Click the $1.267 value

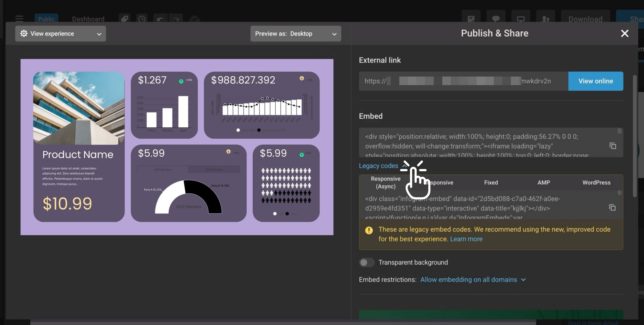[152, 80]
